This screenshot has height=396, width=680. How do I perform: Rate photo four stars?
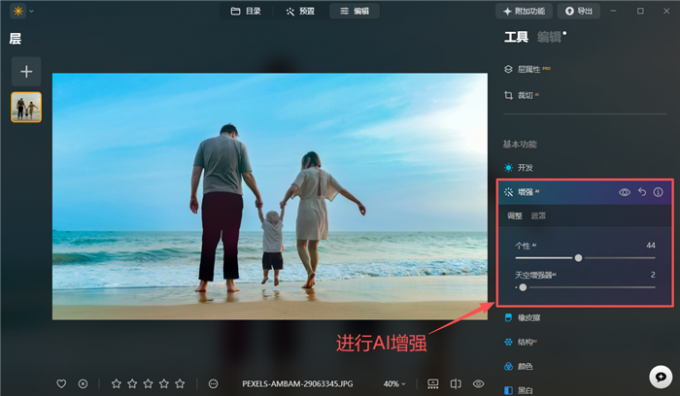[x=164, y=383]
